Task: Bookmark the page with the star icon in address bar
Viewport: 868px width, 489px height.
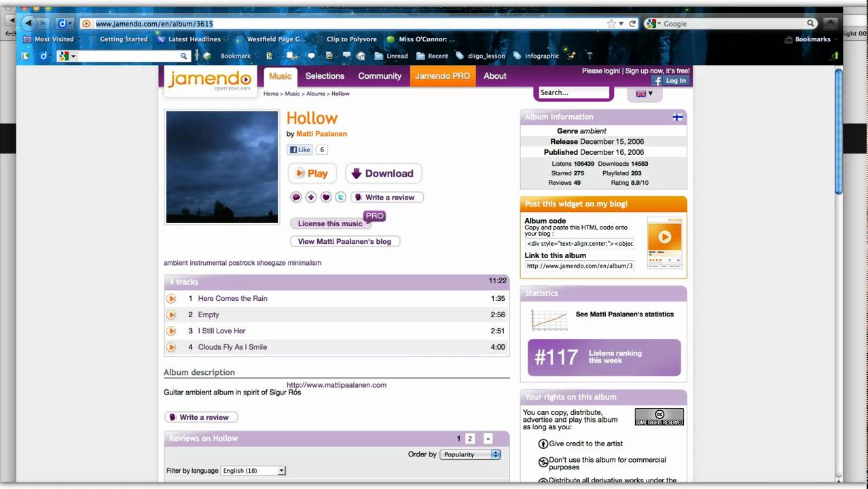Action: (611, 23)
